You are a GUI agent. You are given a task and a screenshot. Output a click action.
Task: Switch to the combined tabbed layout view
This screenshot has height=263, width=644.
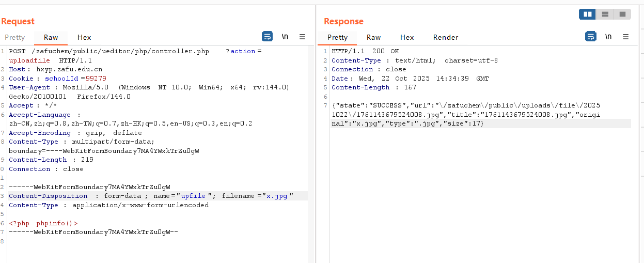(622, 14)
